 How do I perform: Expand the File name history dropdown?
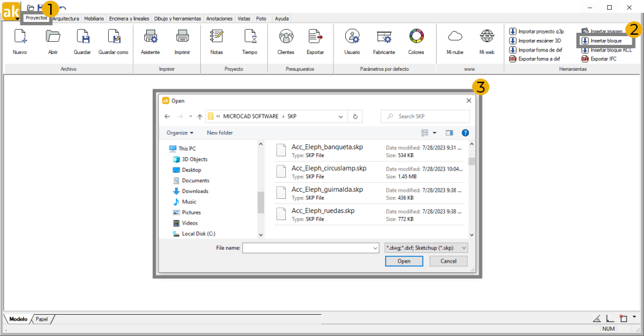click(375, 248)
